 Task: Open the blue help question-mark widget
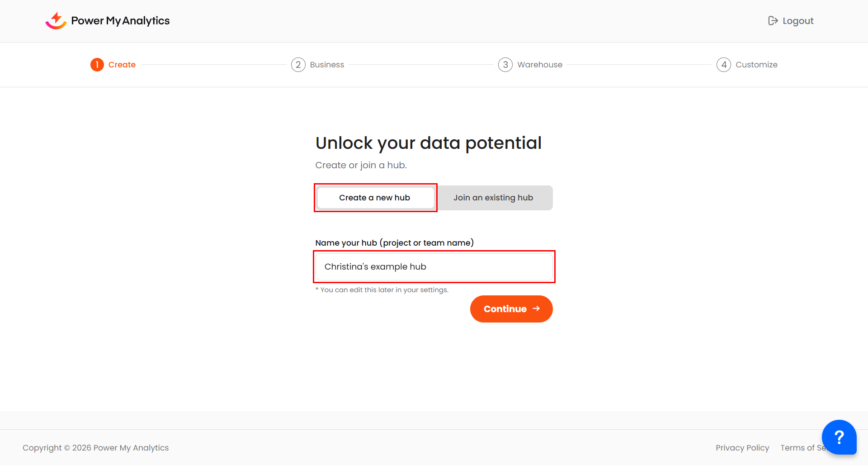[x=839, y=437]
